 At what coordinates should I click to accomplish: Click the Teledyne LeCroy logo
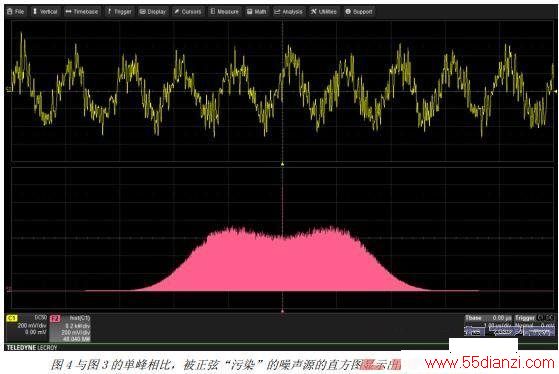32,347
